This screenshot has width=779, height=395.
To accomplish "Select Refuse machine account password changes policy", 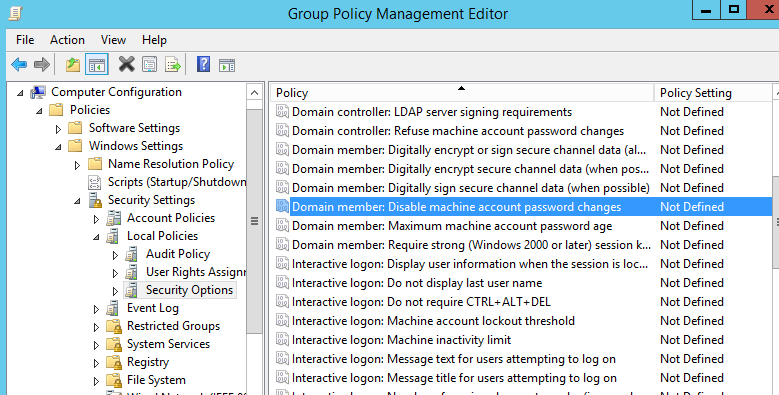I will (458, 131).
